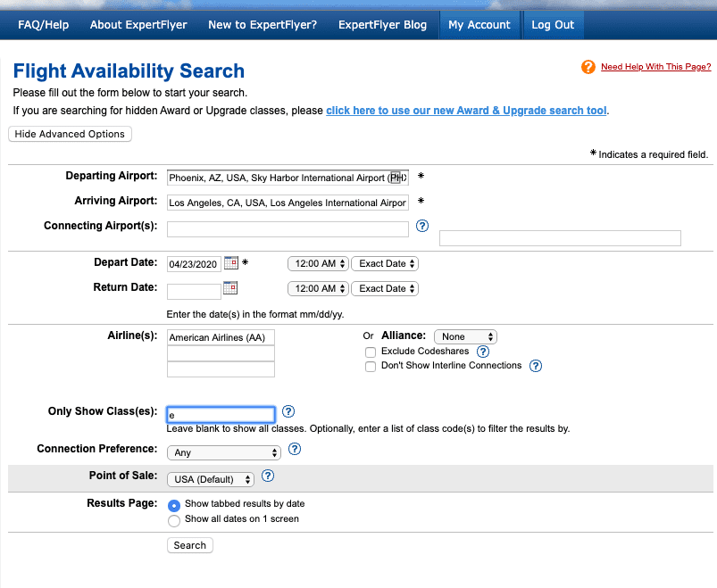The image size is (717, 588).
Task: Click the Point of Sale help icon
Action: tap(268, 476)
